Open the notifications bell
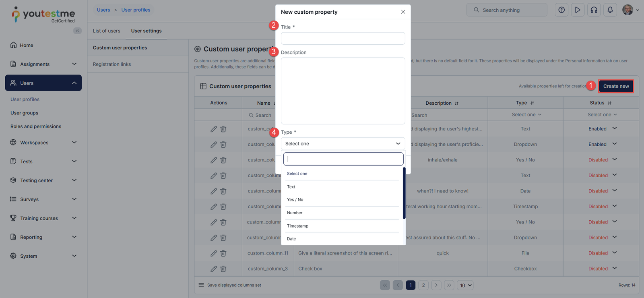 610,10
